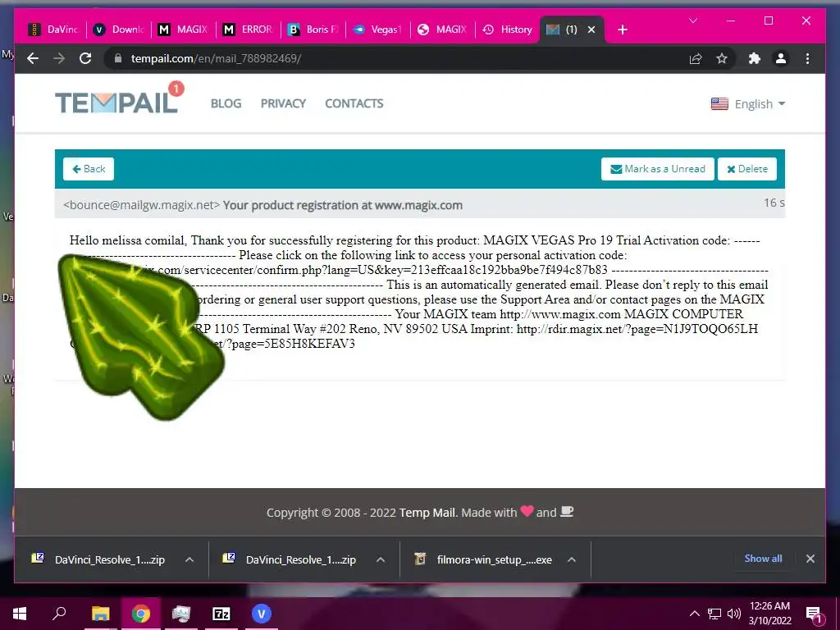Open Windows taskbar search
Screen dimensions: 840x630
59,614
